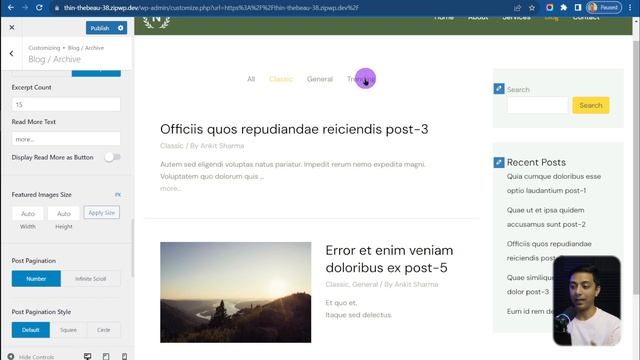Open the Paused profile button

pyautogui.click(x=604, y=7)
